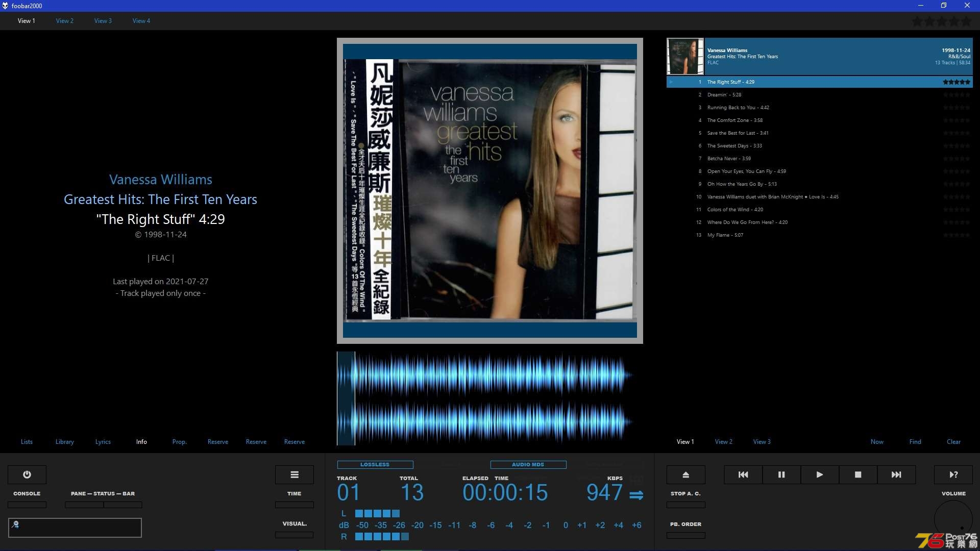The height and width of the screenshot is (551, 980).
Task: Open the Lists tab in the left panel
Action: 27,442
